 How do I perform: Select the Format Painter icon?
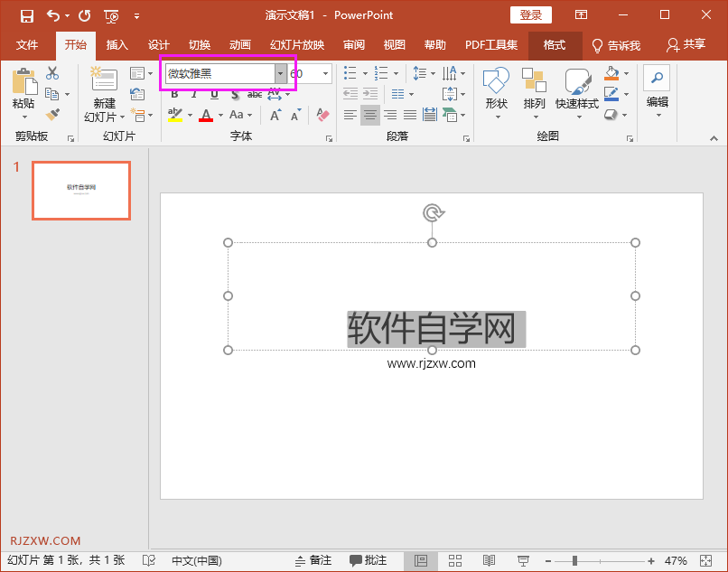pos(53,115)
